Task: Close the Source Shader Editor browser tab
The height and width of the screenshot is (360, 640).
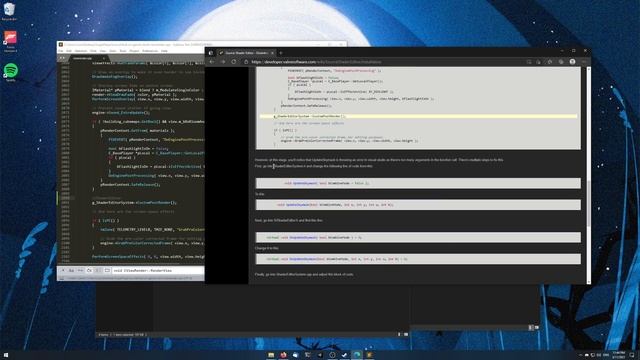Action: 272,53
